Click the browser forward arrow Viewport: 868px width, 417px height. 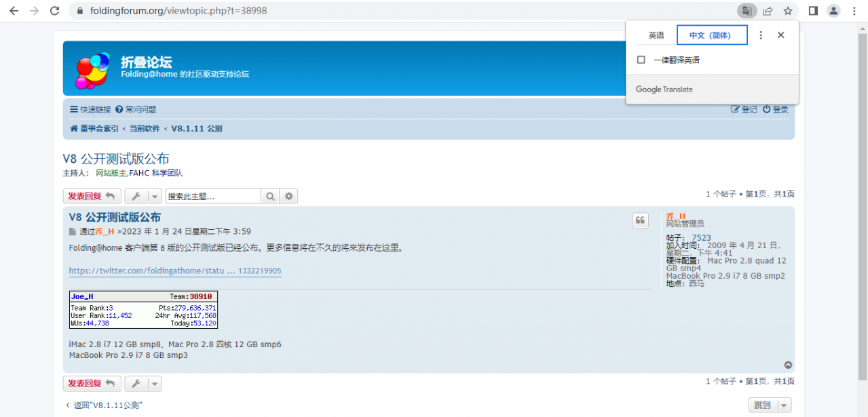(x=34, y=11)
